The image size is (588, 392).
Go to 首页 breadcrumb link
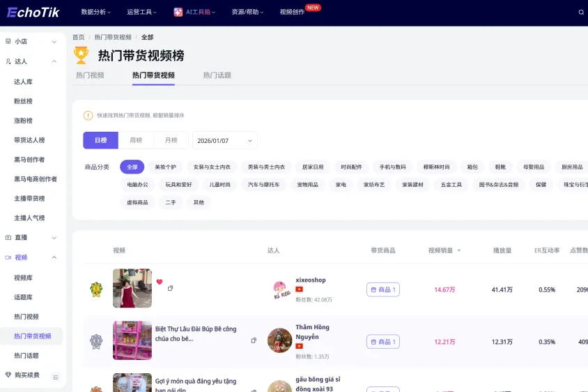[x=78, y=37]
